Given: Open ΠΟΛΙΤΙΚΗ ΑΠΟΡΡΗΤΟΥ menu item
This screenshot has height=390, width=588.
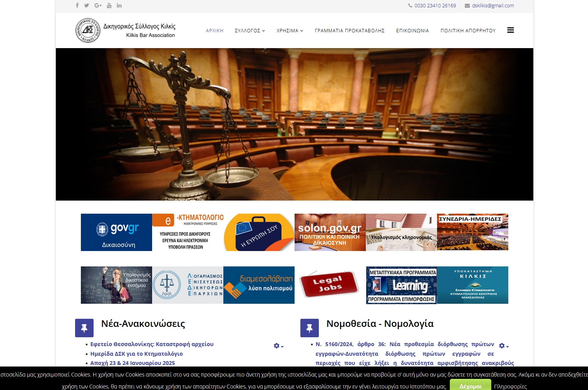Looking at the screenshot, I should click(468, 31).
